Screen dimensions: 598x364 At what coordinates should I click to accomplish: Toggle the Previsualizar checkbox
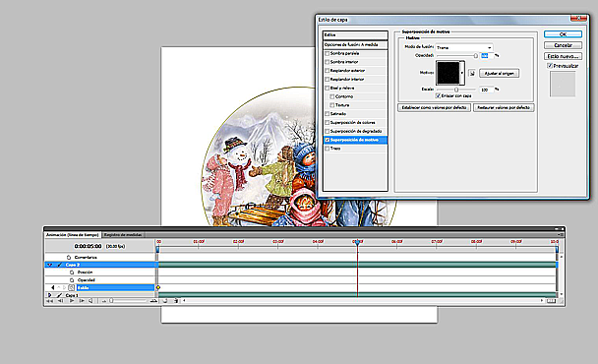(550, 66)
